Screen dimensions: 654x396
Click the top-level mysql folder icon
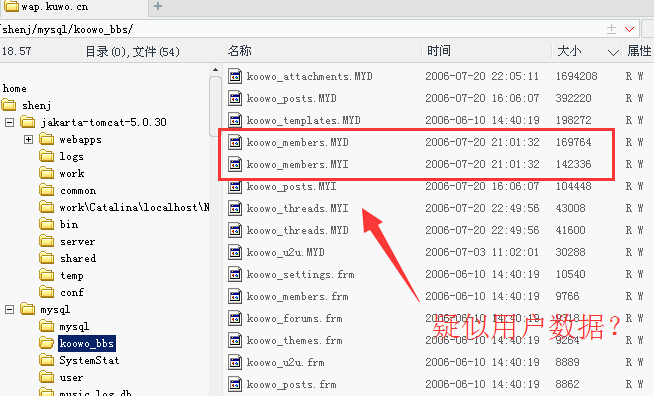pos(28,309)
